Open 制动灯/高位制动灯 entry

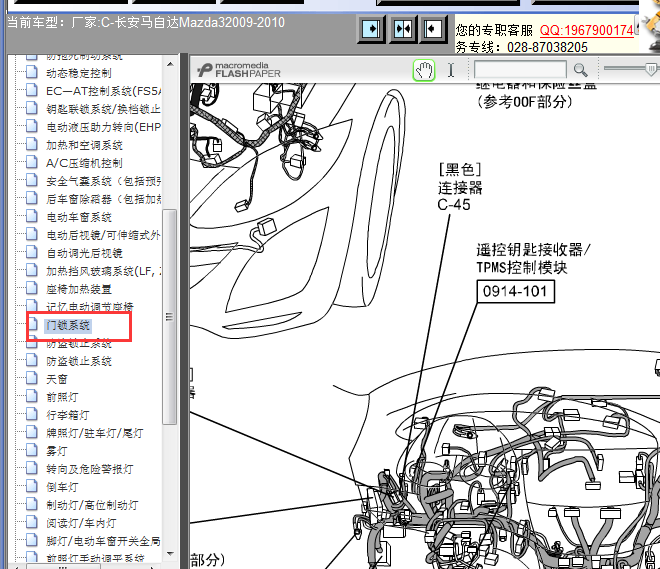tap(92, 505)
